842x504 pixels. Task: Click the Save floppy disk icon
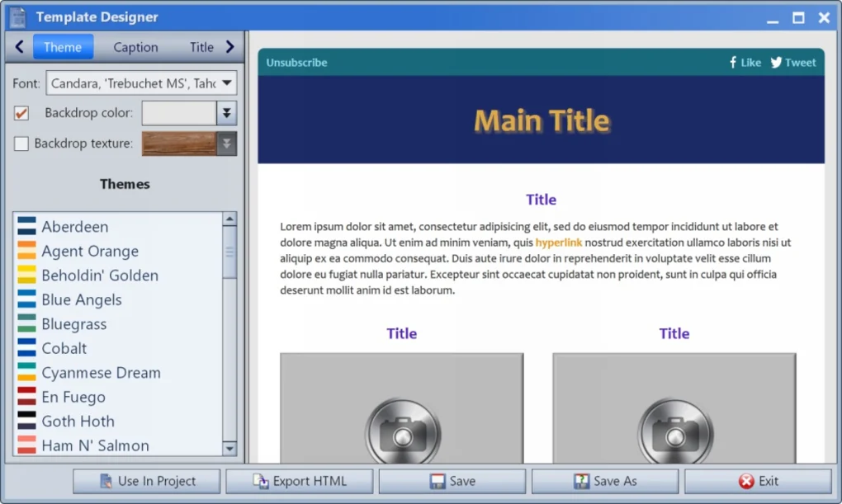tap(437, 481)
